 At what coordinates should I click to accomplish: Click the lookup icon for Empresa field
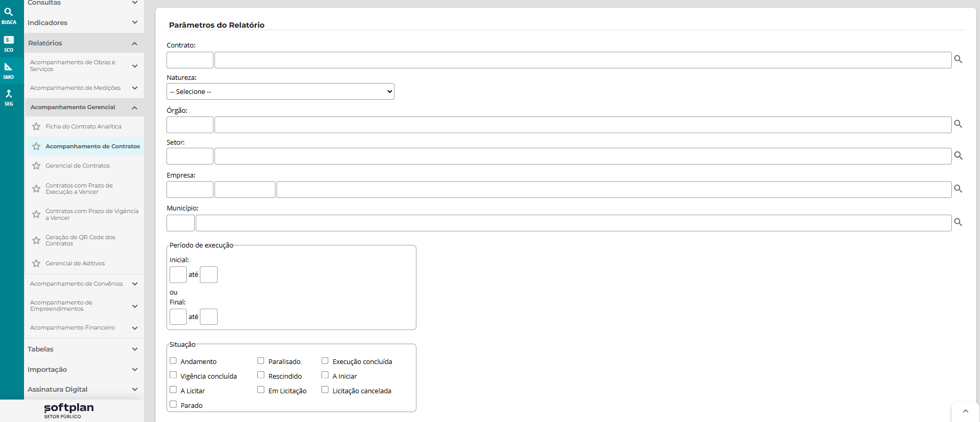[958, 189]
